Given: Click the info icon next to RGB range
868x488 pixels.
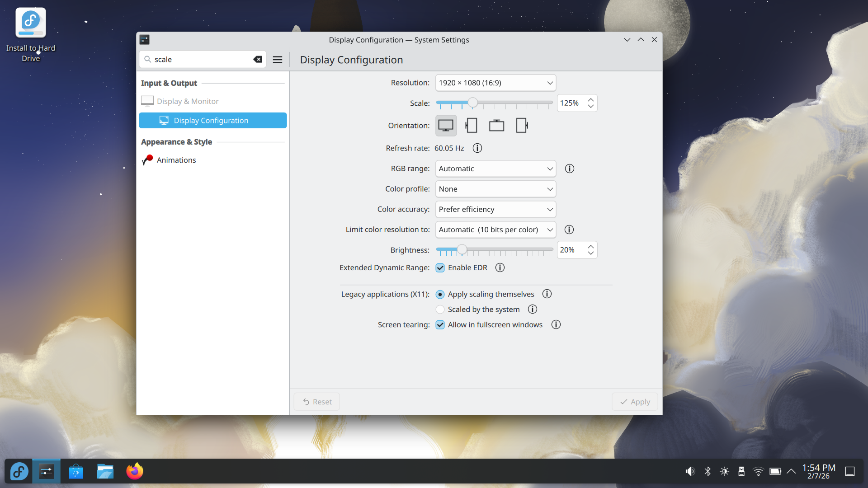Looking at the screenshot, I should coord(570,169).
